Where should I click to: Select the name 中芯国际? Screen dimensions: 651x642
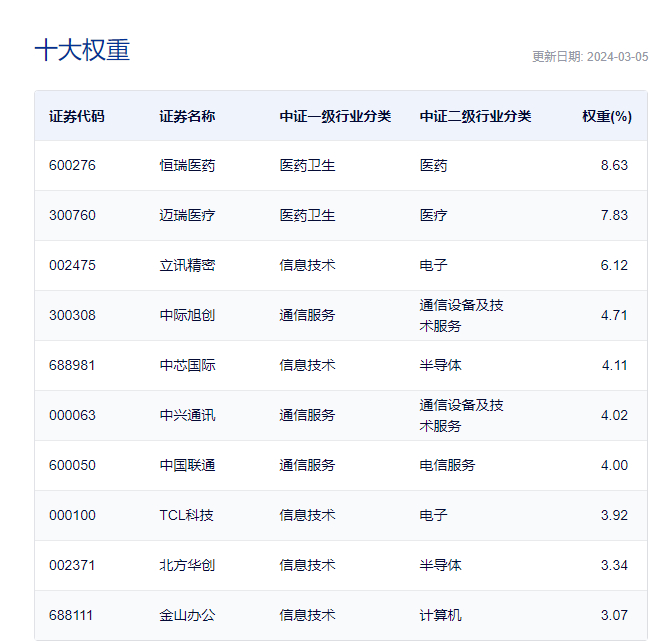coord(187,365)
